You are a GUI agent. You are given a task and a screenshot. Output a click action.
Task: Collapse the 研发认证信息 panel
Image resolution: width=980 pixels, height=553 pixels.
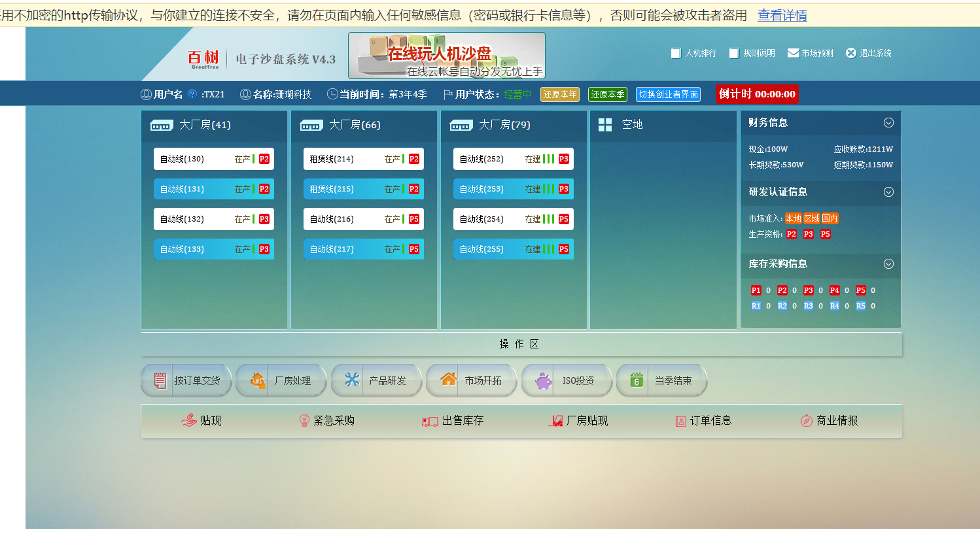click(888, 192)
